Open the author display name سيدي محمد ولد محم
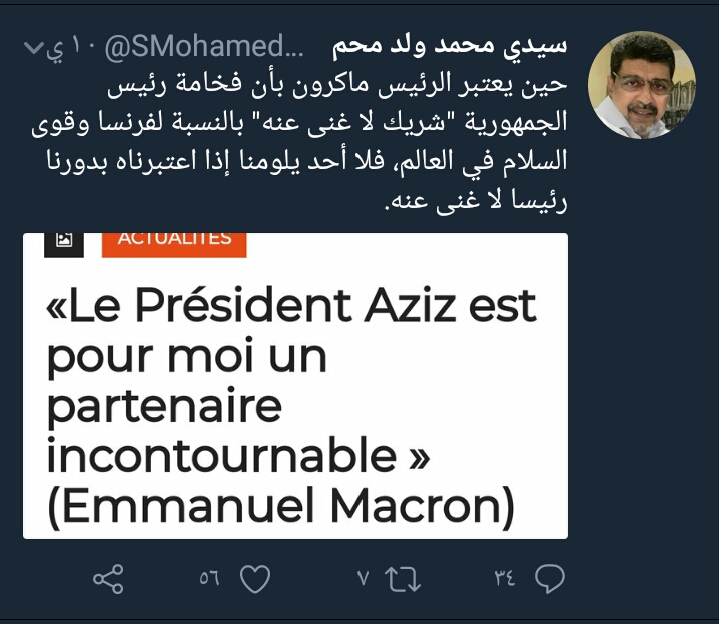719x624 pixels. click(450, 47)
